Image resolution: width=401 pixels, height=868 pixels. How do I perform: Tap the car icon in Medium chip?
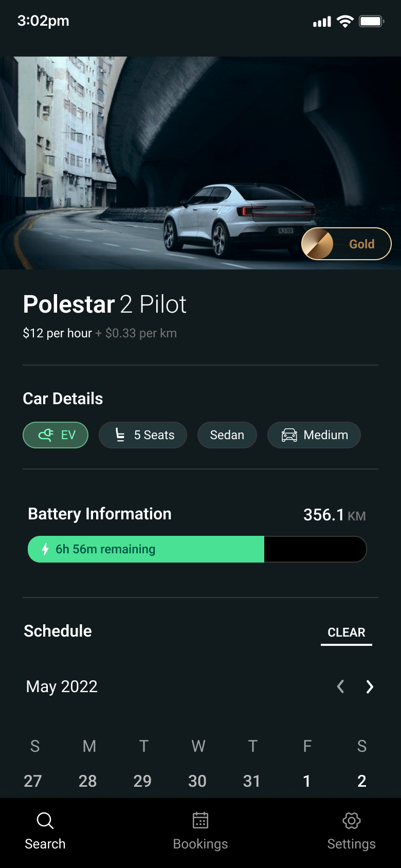(289, 435)
